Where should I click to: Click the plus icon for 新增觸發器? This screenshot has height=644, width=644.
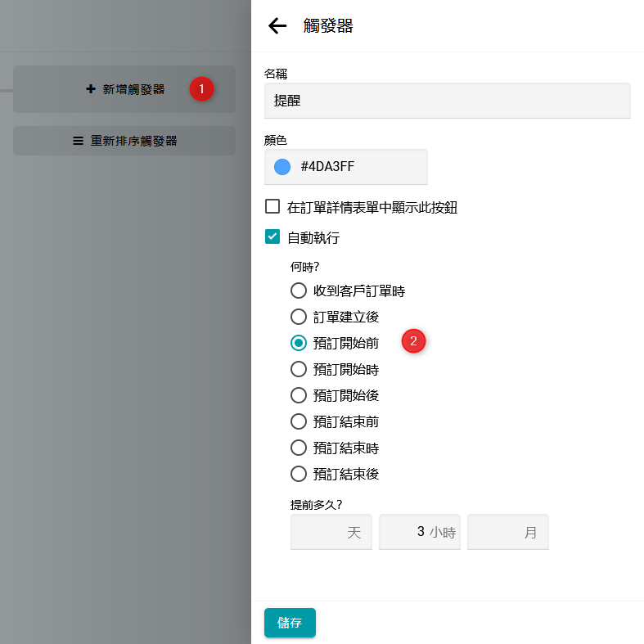91,89
